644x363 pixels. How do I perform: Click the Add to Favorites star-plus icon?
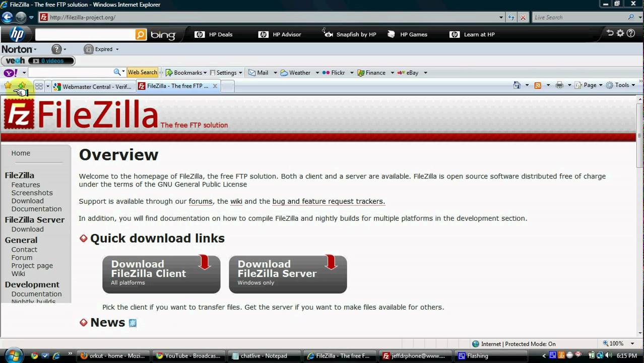22,86
